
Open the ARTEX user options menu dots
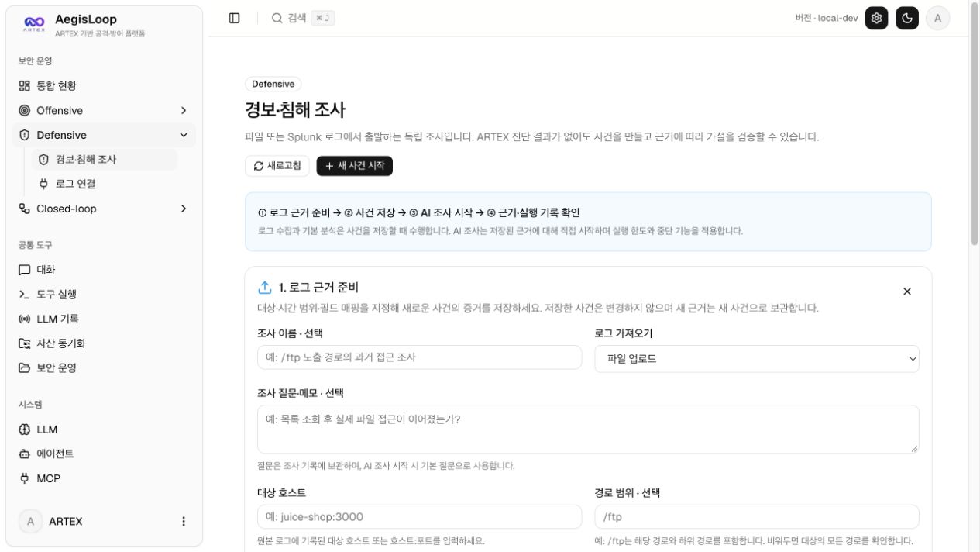[x=184, y=522]
